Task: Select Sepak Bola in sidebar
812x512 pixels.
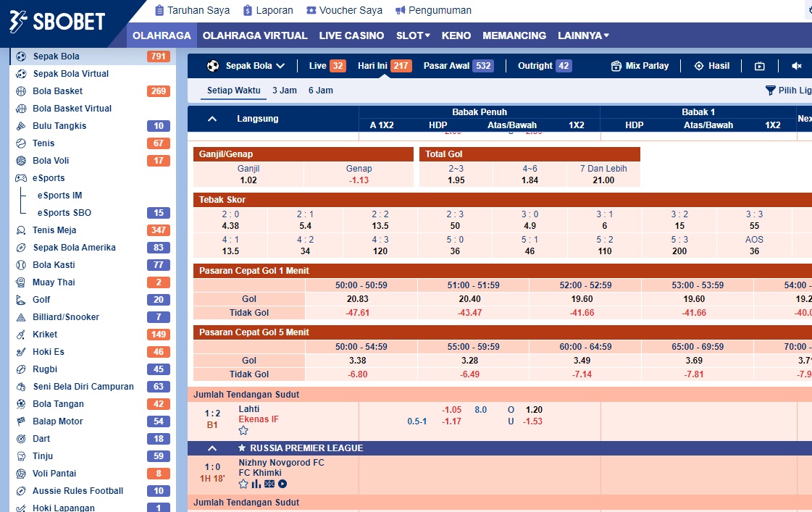Action: 93,56
